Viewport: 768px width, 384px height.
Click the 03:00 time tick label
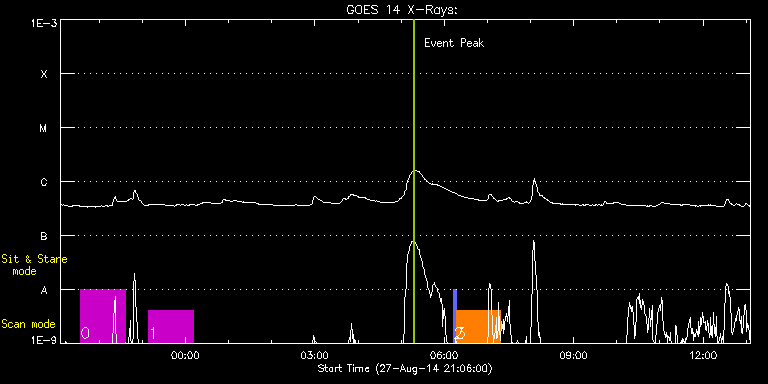coord(314,354)
